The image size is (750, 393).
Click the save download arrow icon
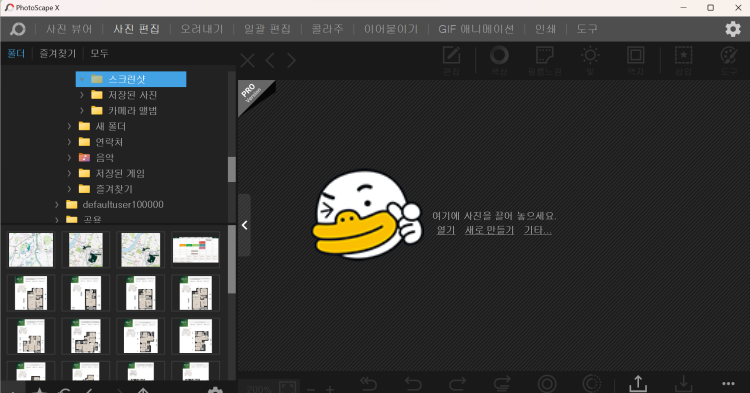684,383
